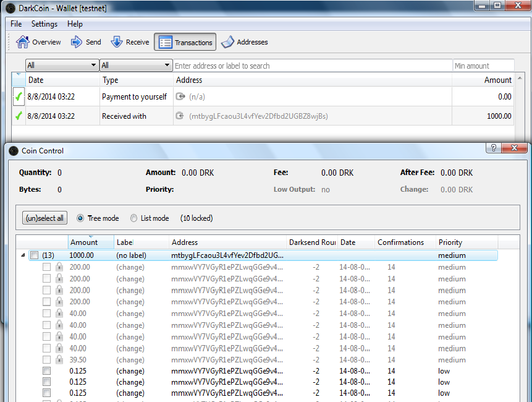
Task: Select the Received with 1000.00 transaction
Action: pos(263,116)
